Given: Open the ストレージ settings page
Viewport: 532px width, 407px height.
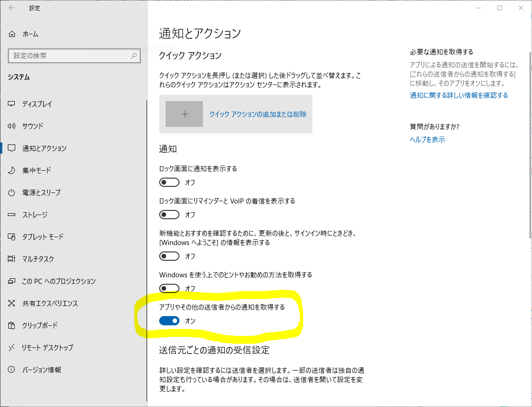Looking at the screenshot, I should [35, 215].
